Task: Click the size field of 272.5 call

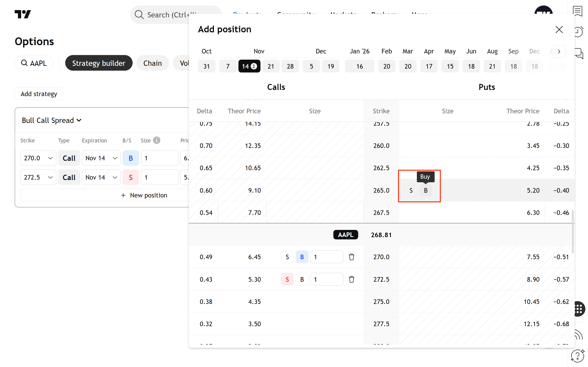Action: tap(326, 279)
